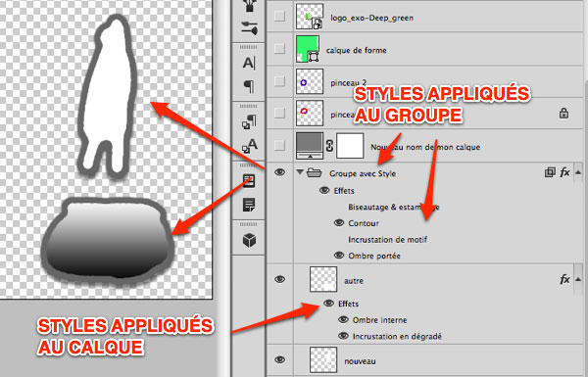This screenshot has height=377, width=588.
Task: Click the Incrustation de motif effect row
Action: coord(387,240)
